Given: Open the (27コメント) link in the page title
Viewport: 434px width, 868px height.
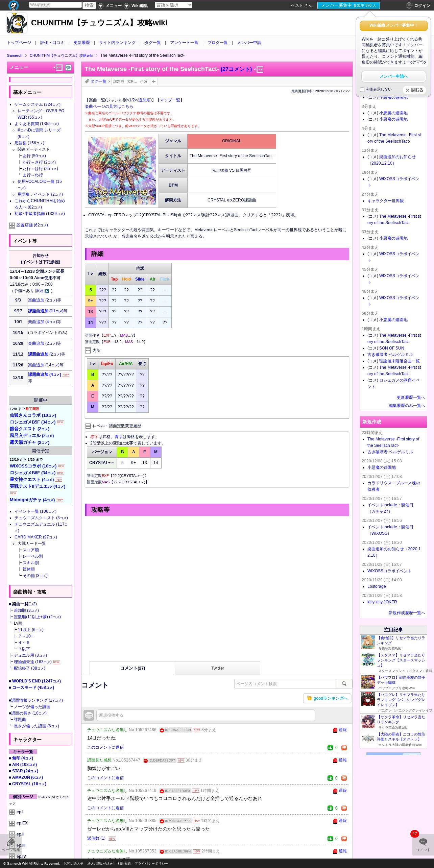Looking at the screenshot, I should pos(236,69).
